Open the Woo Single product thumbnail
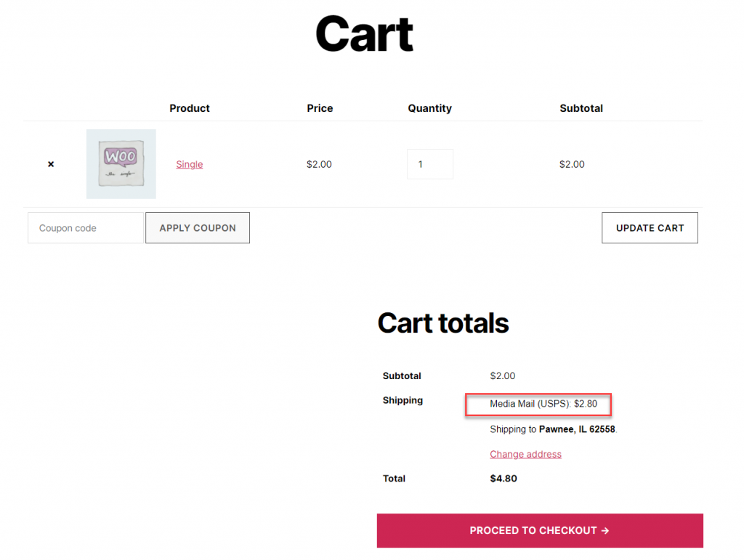Image resolution: width=744 pixels, height=560 pixels. [x=121, y=164]
